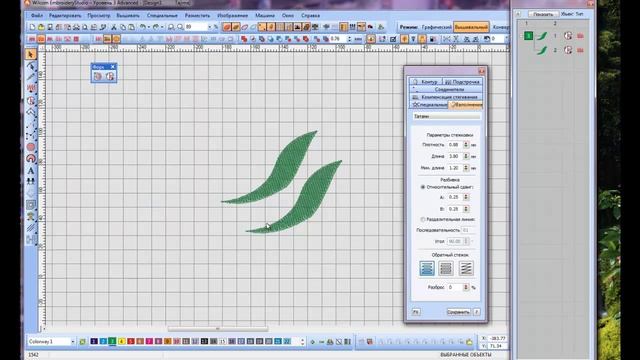The width and height of the screenshot is (640, 360).
Task: Click the Paste icon
Action: (x=131, y=27)
